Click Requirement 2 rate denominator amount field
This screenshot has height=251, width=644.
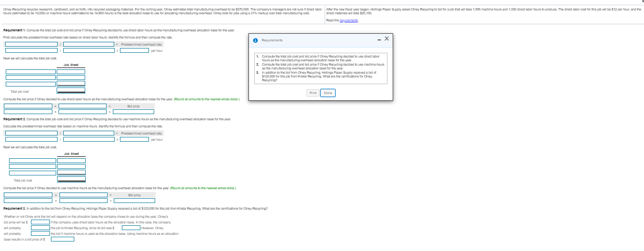coord(89,139)
